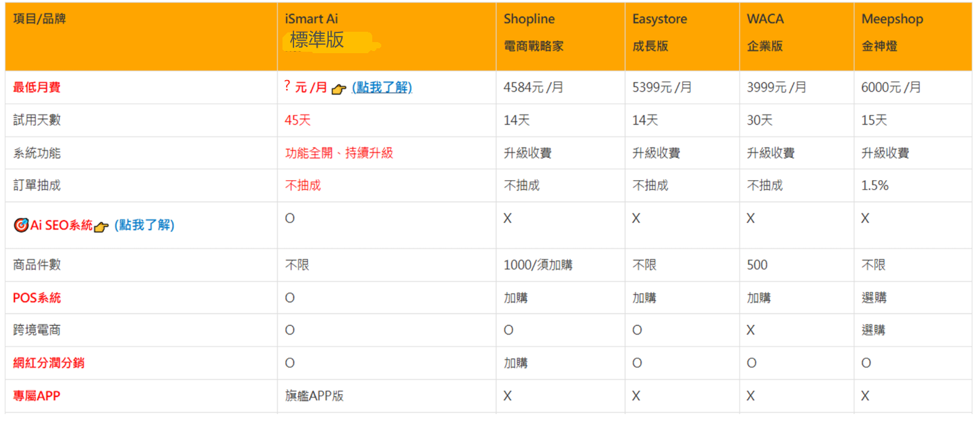The width and height of the screenshot is (980, 421).
Task: Click the 專屬APP row label
Action: [37, 396]
